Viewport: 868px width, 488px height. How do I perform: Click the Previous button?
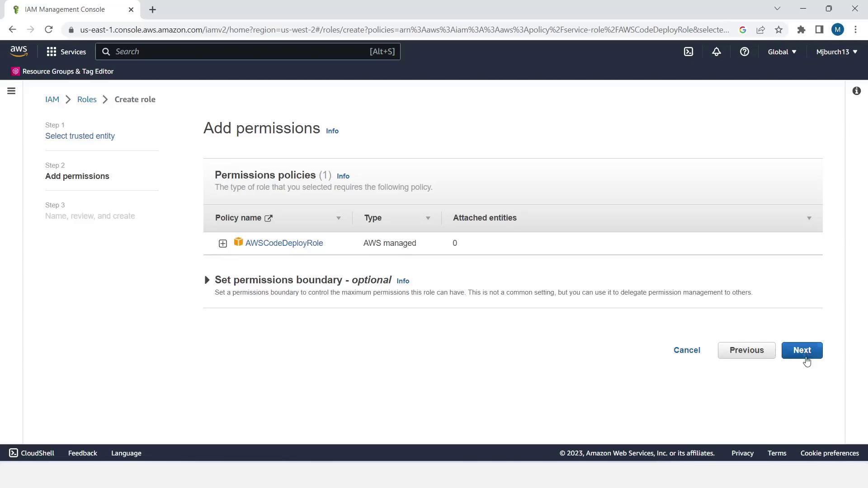[x=746, y=350]
